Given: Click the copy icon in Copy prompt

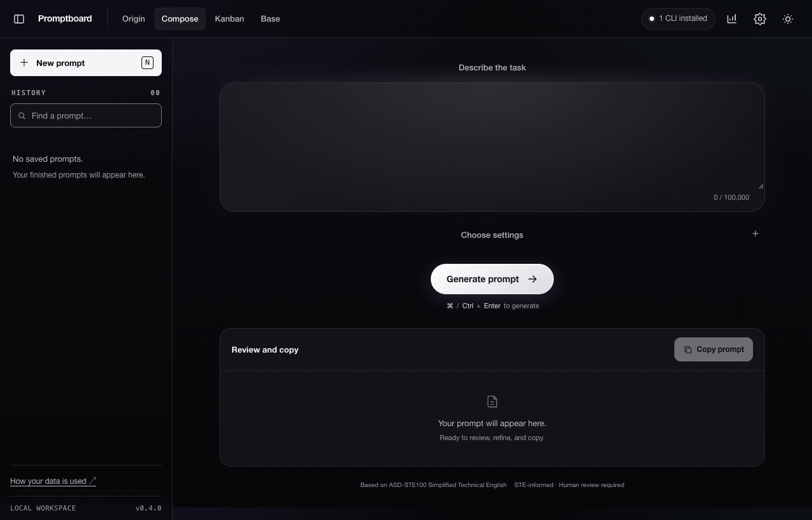Looking at the screenshot, I should pyautogui.click(x=688, y=349).
